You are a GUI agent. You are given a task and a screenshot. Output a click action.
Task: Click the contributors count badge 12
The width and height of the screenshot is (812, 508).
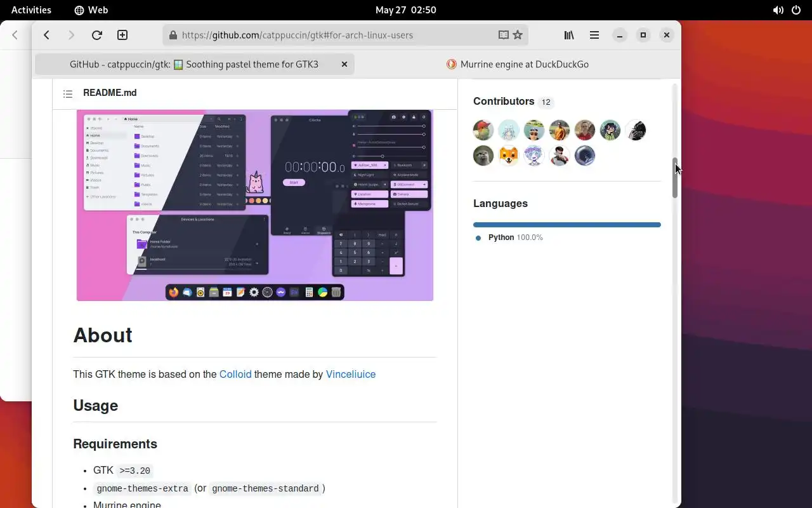pyautogui.click(x=546, y=102)
